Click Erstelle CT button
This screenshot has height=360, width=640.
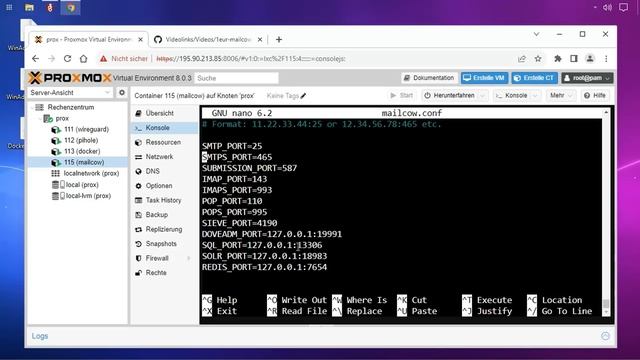(535, 78)
